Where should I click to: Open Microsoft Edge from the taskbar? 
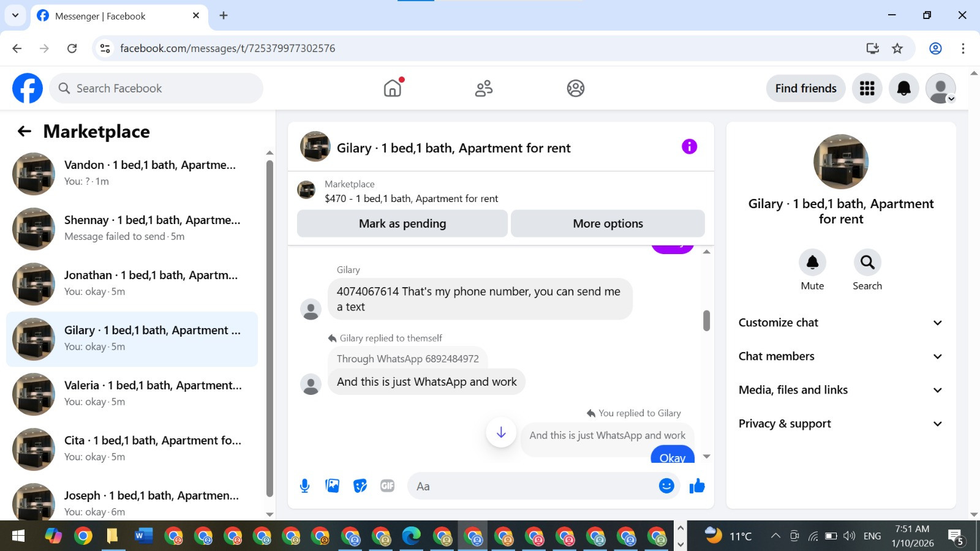412,536
